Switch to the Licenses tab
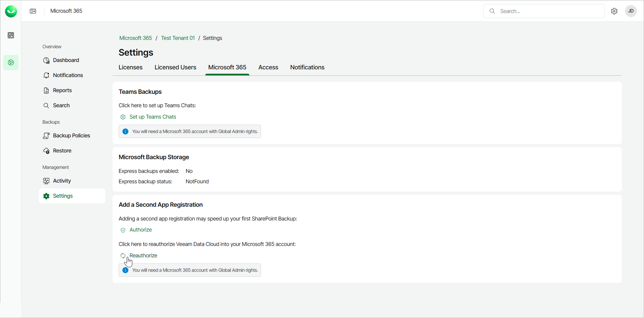The height and width of the screenshot is (318, 644). tap(130, 67)
